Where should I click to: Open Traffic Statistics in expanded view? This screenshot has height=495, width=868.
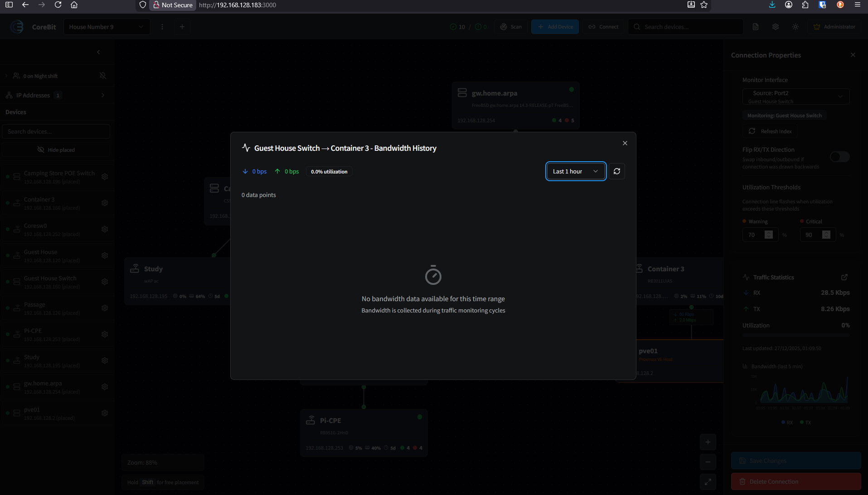point(844,277)
